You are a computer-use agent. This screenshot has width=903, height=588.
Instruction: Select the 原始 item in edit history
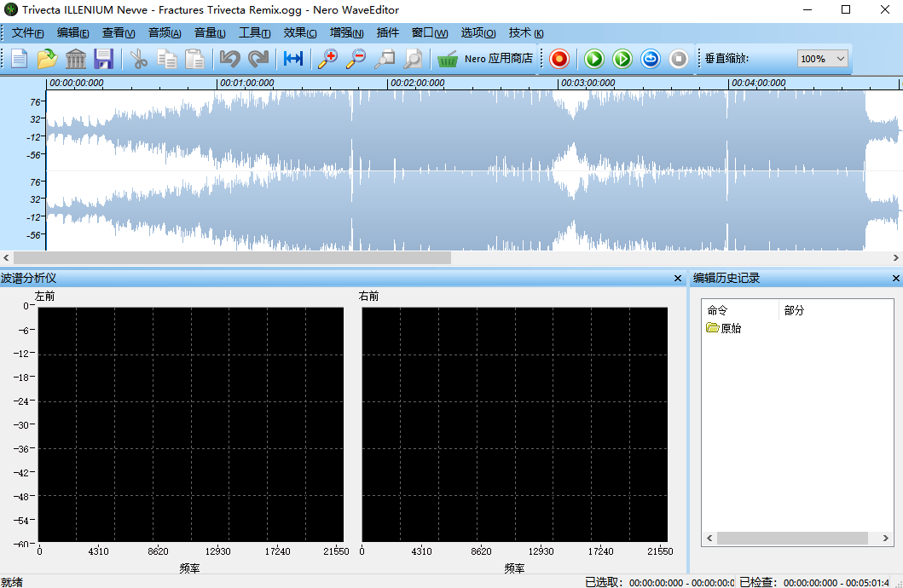(x=731, y=328)
